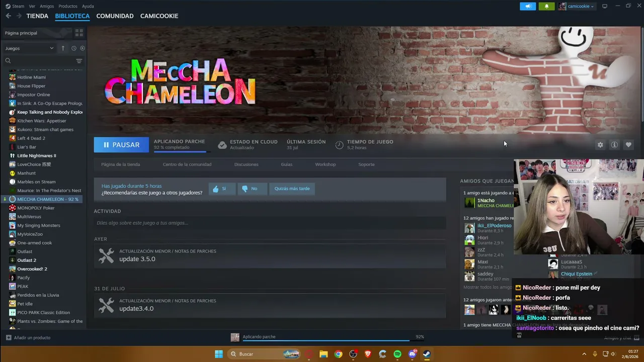Open OBS Studio from the taskbar

point(353,354)
